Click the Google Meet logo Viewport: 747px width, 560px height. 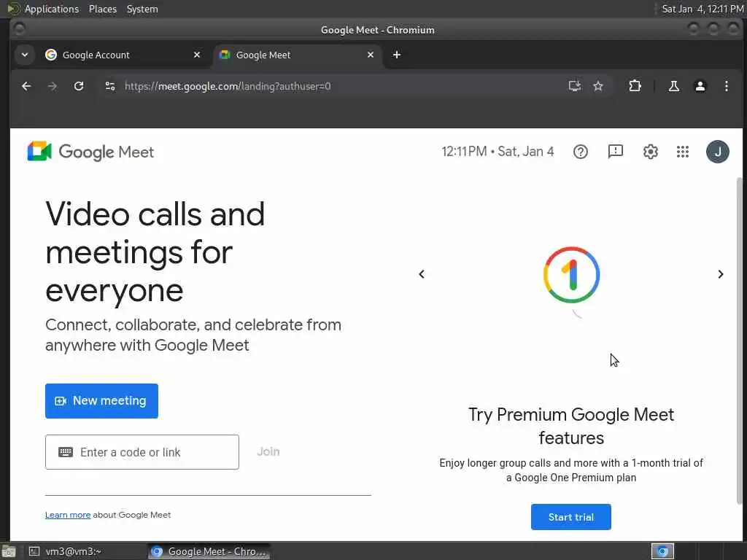coord(90,152)
